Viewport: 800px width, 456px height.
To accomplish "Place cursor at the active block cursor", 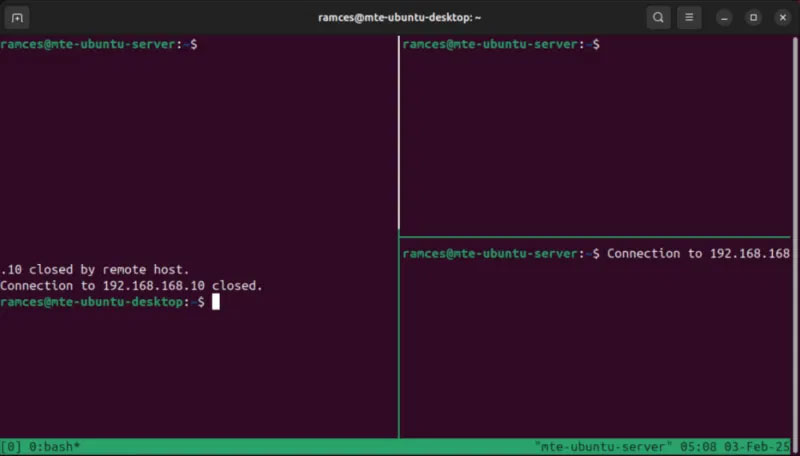I will (x=216, y=302).
